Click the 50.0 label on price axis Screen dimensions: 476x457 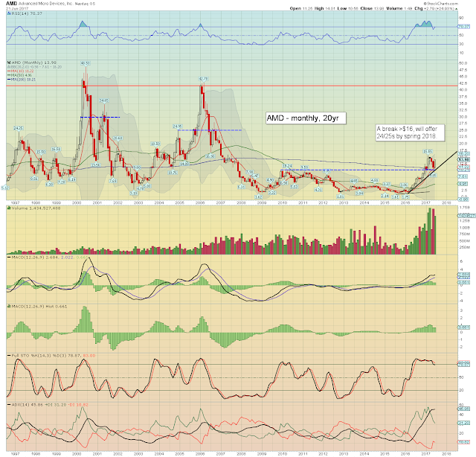point(463,63)
